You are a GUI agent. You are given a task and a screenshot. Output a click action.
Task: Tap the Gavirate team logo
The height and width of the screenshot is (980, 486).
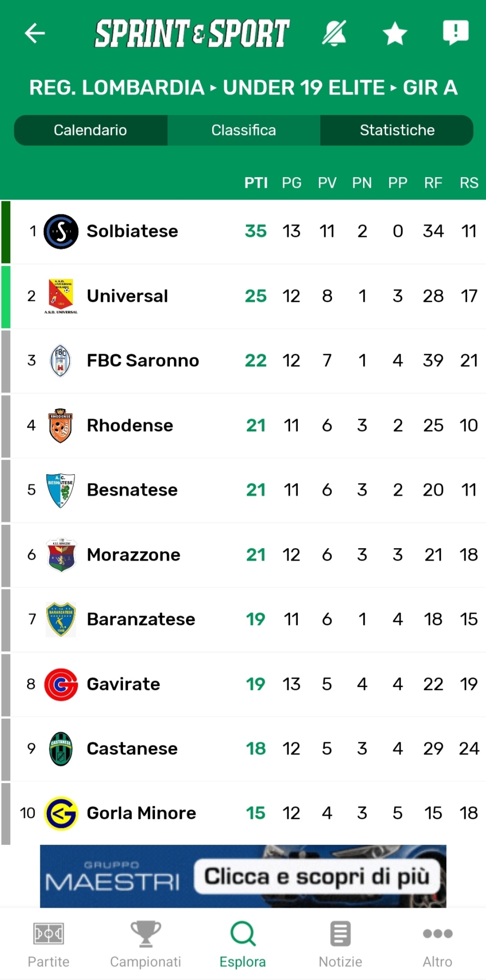[61, 684]
